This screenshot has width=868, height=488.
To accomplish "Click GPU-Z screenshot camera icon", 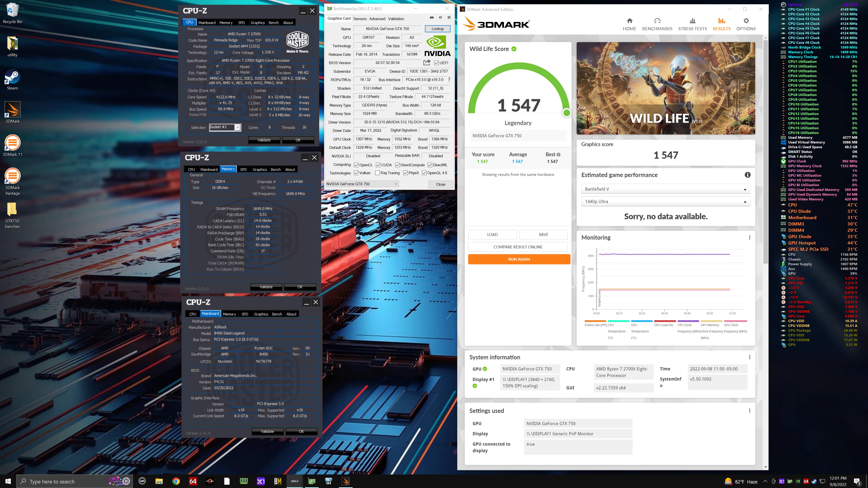I will tap(432, 18).
